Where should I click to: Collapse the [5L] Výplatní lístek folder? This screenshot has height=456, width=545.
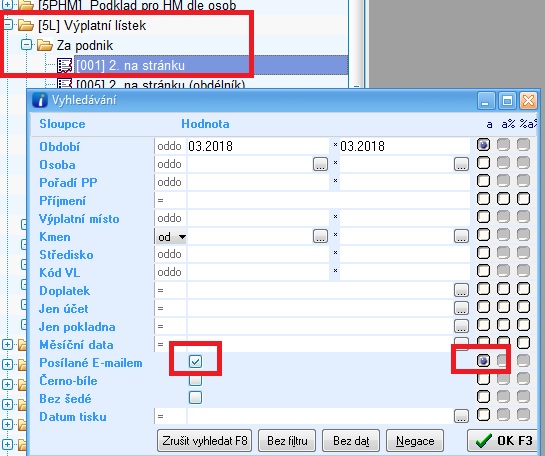click(7, 25)
